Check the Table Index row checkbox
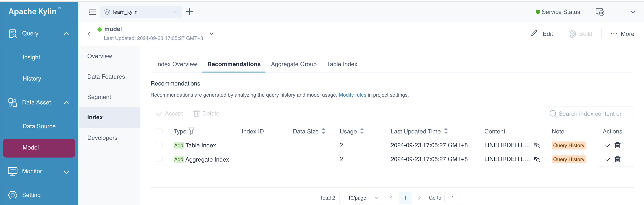Viewport: 644px width, 205px height. pos(159,145)
